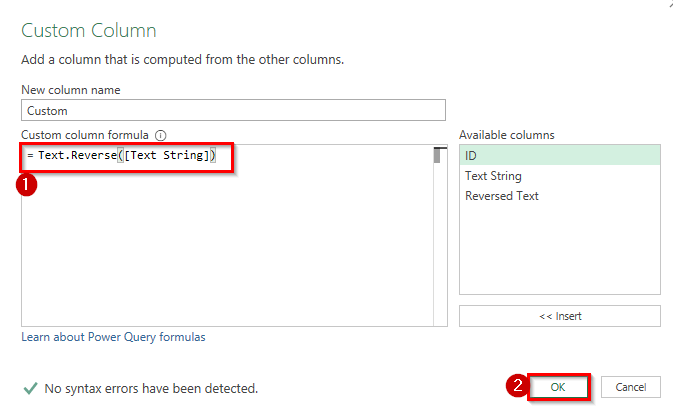
Task: Select Text String in Available columns
Action: click(560, 176)
